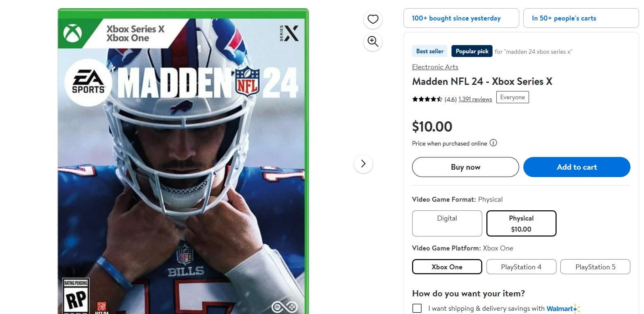Click the heart icon to favorite item
Viewport: 644px width, 314px height.
[x=373, y=19]
